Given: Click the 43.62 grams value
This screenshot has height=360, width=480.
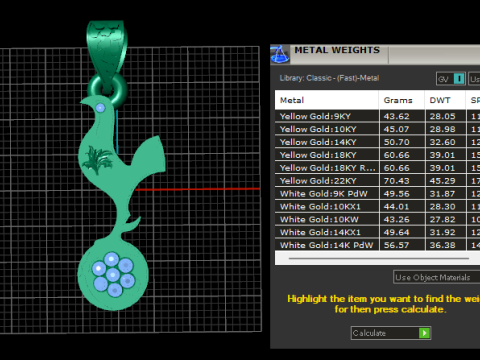Looking at the screenshot, I should pyautogui.click(x=396, y=116).
